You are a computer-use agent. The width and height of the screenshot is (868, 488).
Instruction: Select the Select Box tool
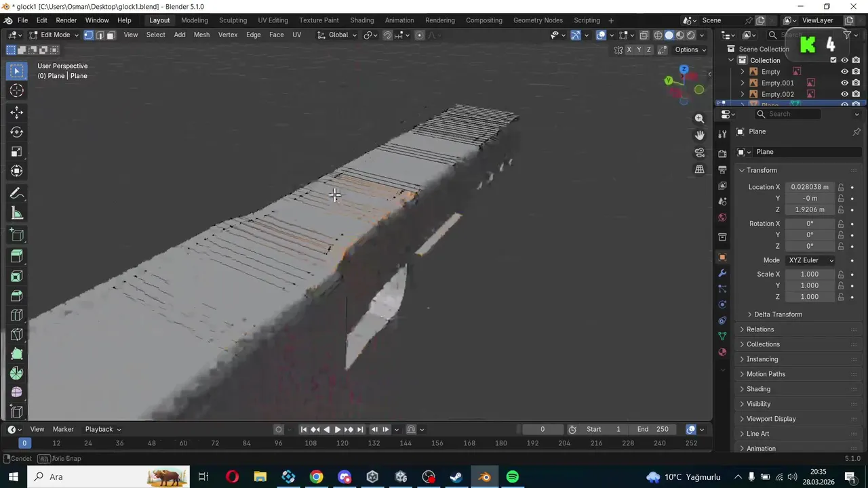[17, 71]
